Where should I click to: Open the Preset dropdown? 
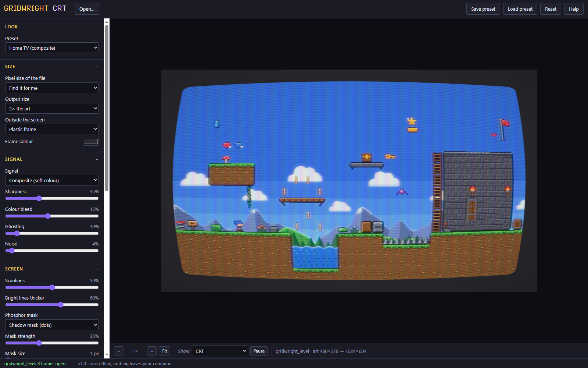coord(52,48)
